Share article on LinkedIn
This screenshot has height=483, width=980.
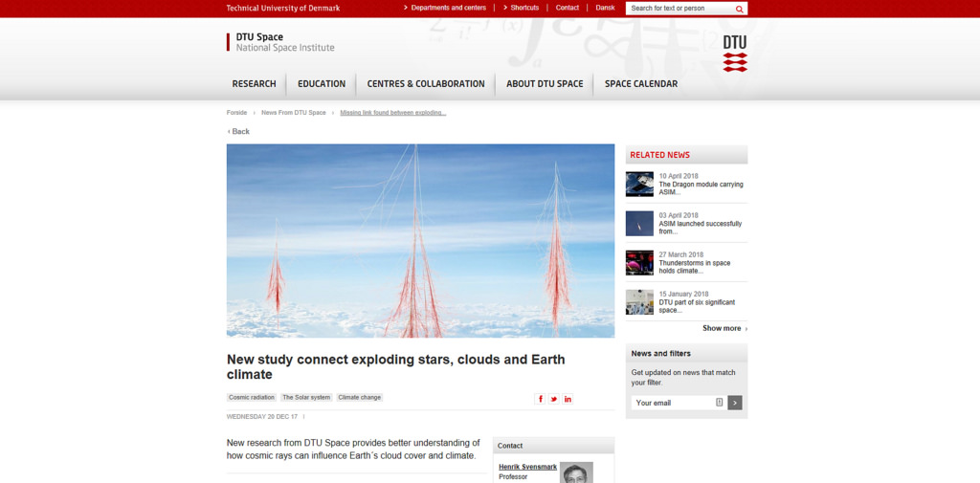pyautogui.click(x=568, y=399)
